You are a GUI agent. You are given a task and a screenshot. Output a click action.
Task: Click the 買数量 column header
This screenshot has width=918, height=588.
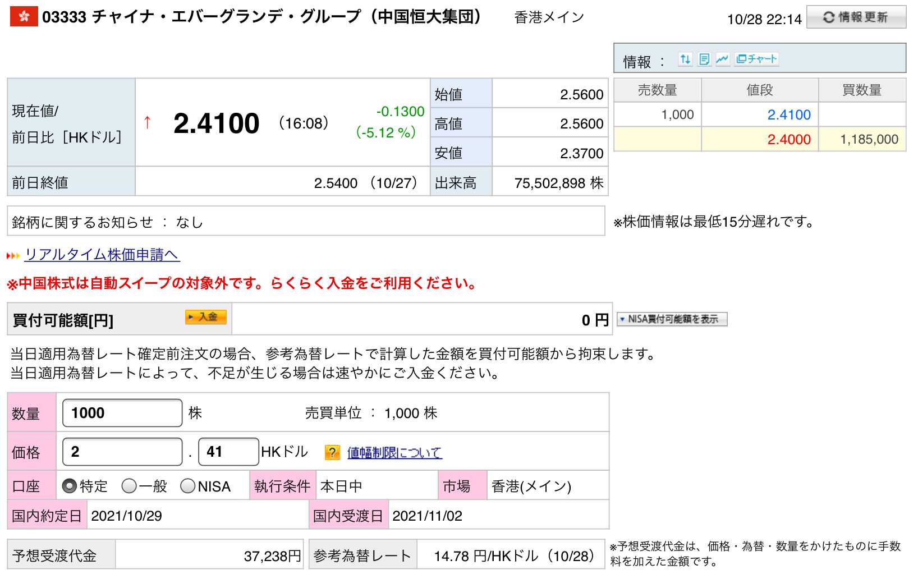point(862,90)
